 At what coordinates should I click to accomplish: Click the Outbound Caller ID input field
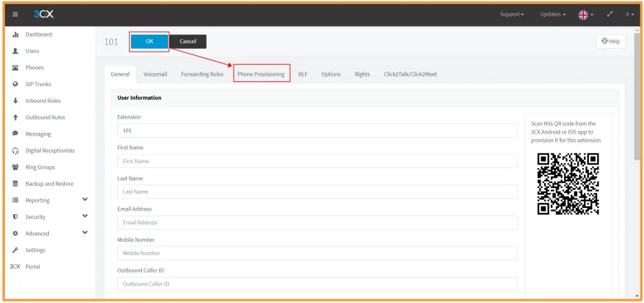click(318, 284)
